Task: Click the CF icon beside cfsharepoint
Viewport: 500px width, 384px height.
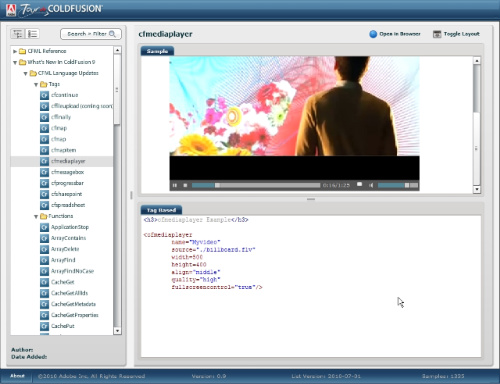Action: [x=44, y=194]
